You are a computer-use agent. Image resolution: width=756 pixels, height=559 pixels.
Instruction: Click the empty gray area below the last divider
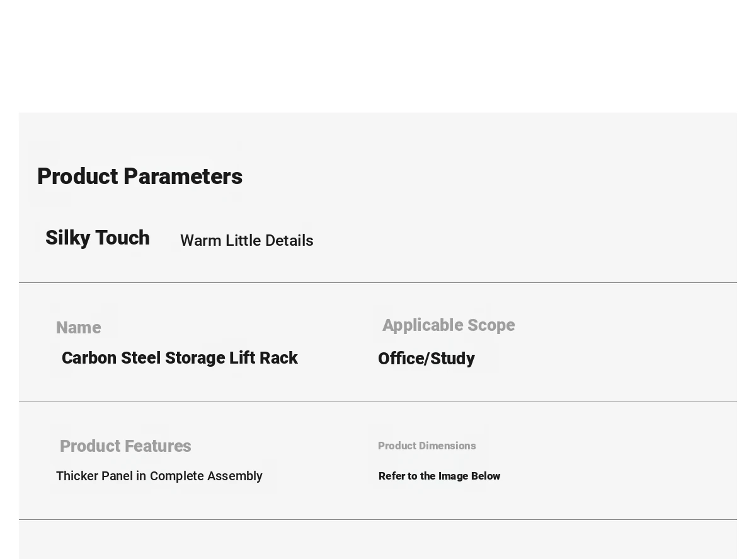pos(378,540)
